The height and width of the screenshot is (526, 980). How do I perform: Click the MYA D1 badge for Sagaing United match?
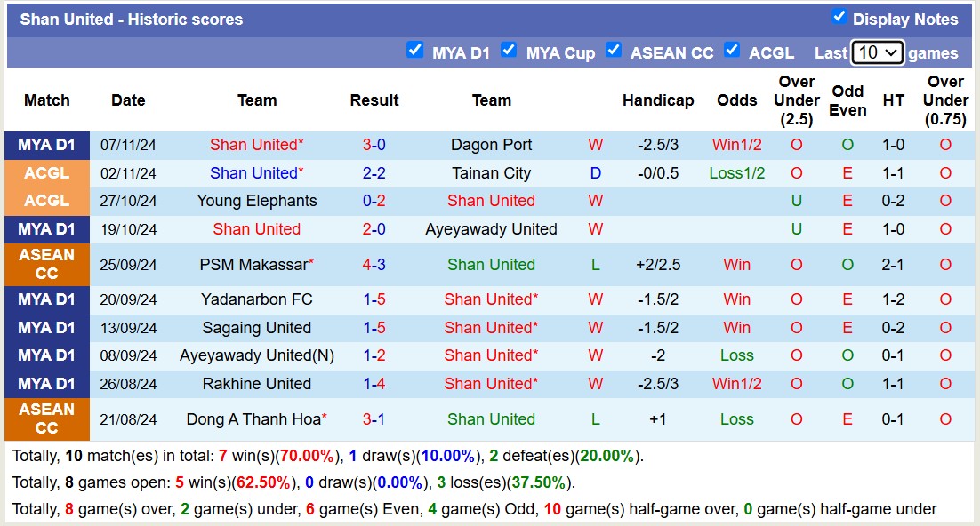46,327
